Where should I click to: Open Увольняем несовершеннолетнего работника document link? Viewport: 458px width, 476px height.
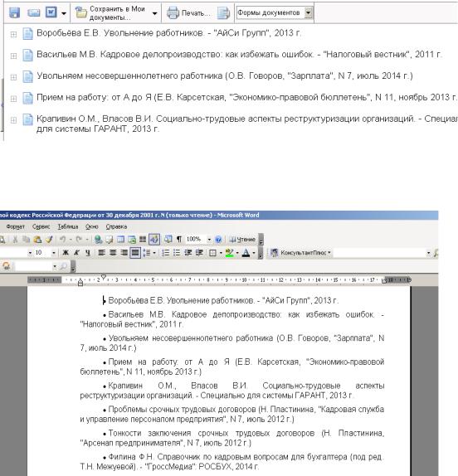pos(225,76)
